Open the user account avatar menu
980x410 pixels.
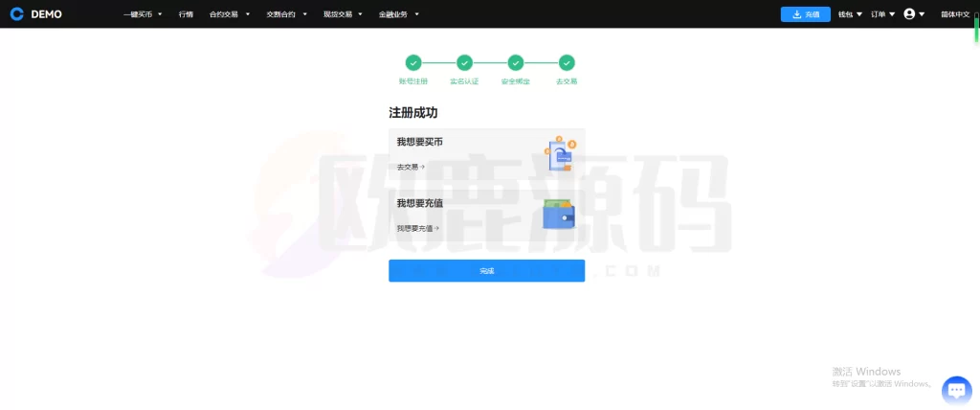point(914,13)
